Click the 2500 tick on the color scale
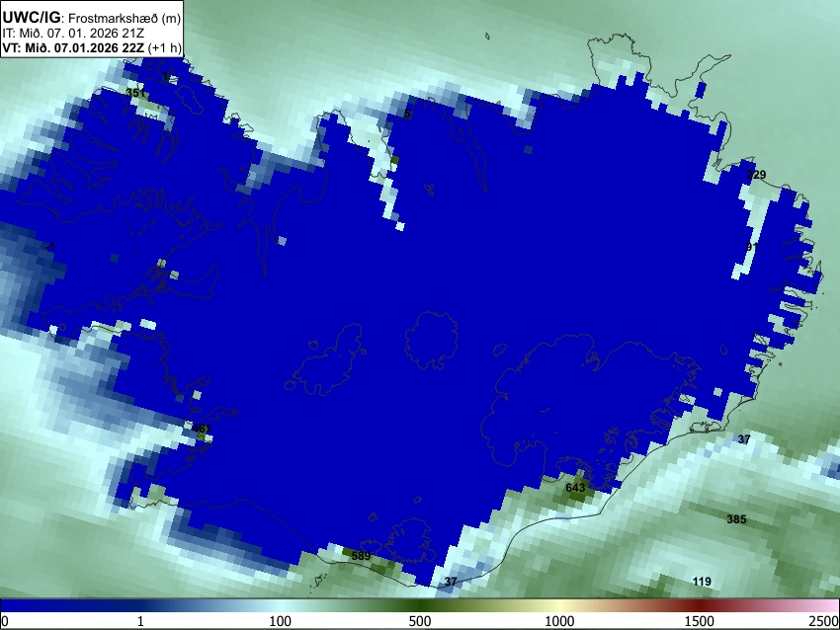The width and height of the screenshot is (840, 630). pos(824,621)
